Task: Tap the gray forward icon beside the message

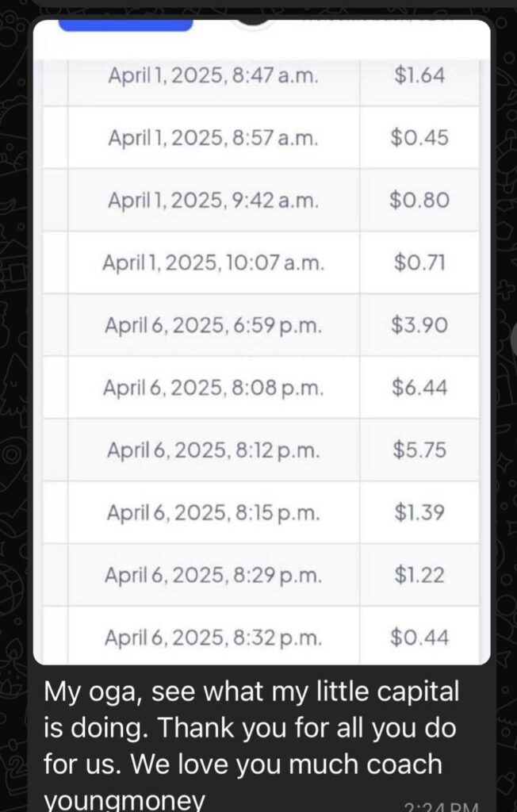Action: 513,339
